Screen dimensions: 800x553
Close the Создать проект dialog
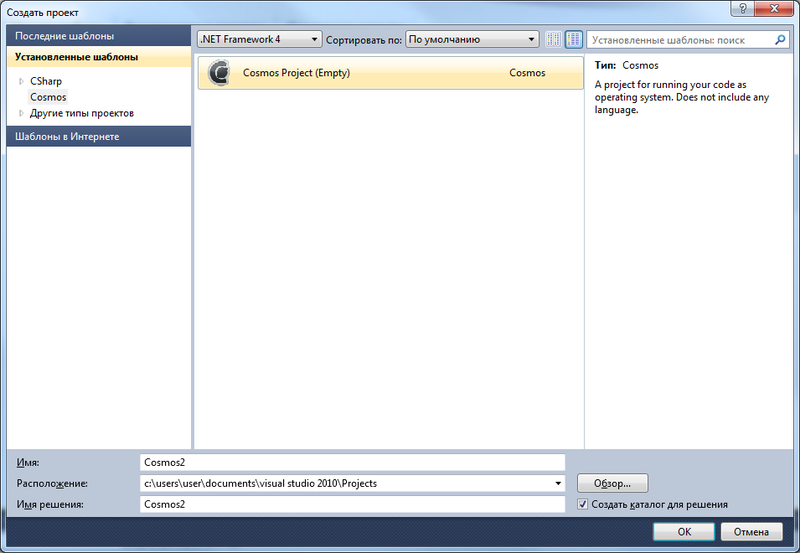(x=774, y=8)
